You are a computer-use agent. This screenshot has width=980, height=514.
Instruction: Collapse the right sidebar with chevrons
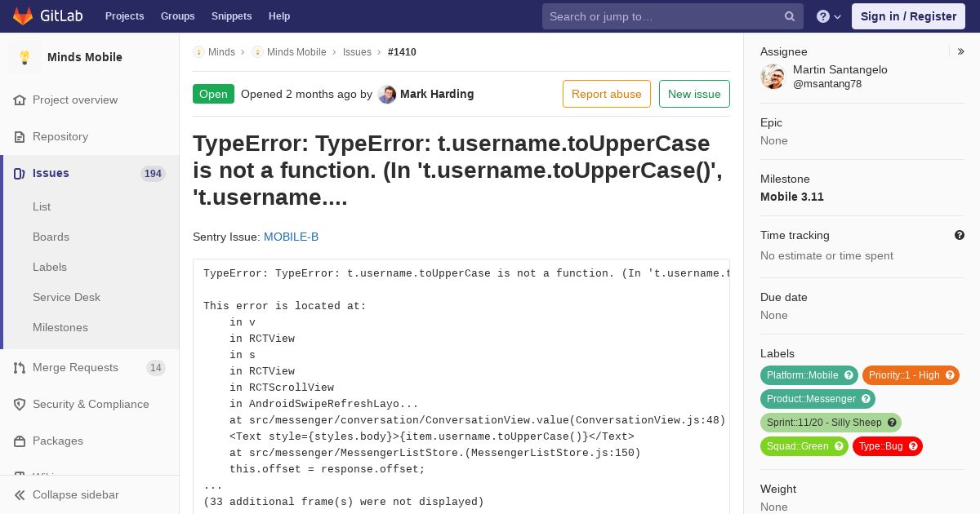point(960,51)
